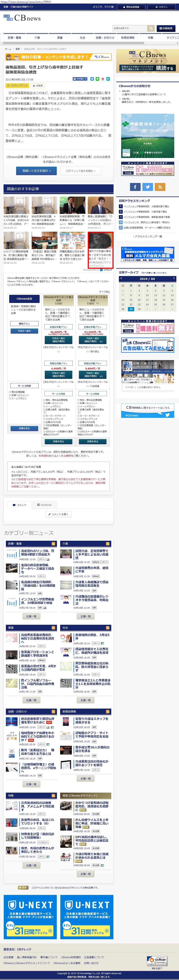The height and width of the screenshot is (980, 179).
Task: Share article via Twitter icon under title
Action: [92, 79]
